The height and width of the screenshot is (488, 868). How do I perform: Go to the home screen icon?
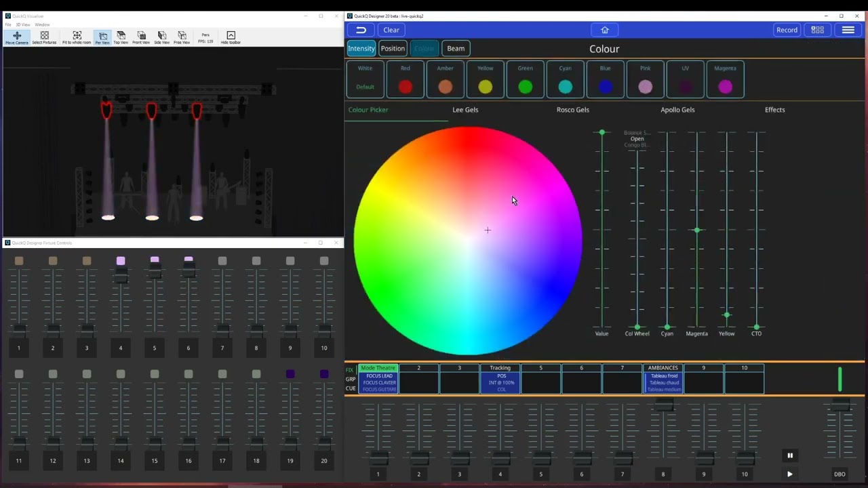tap(605, 30)
